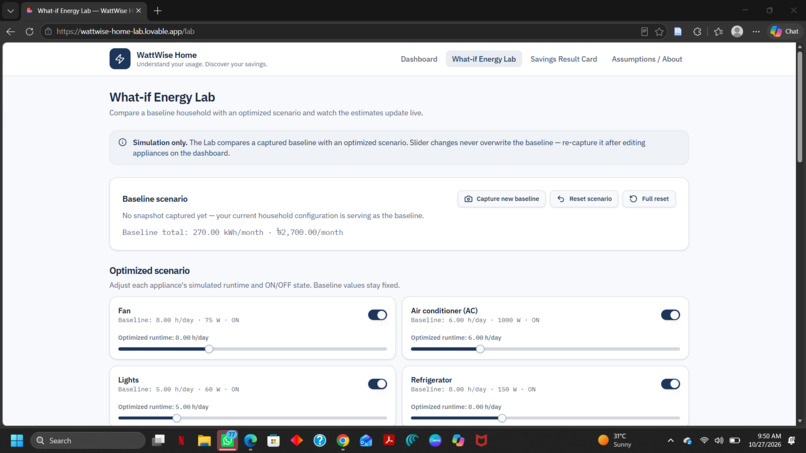This screenshot has width=806, height=453.
Task: Open the favorites list icon
Action: [718, 31]
